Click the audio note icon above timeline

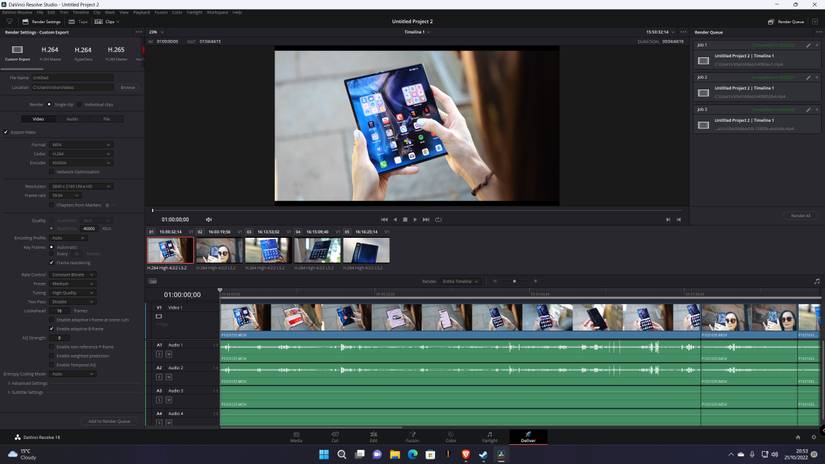pyautogui.click(x=817, y=281)
